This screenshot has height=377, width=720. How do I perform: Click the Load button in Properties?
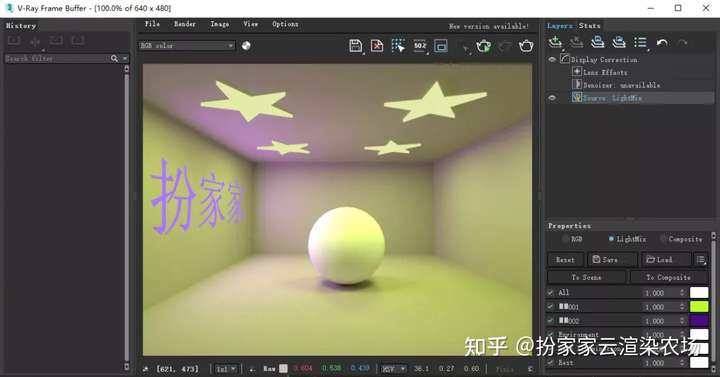point(665,259)
